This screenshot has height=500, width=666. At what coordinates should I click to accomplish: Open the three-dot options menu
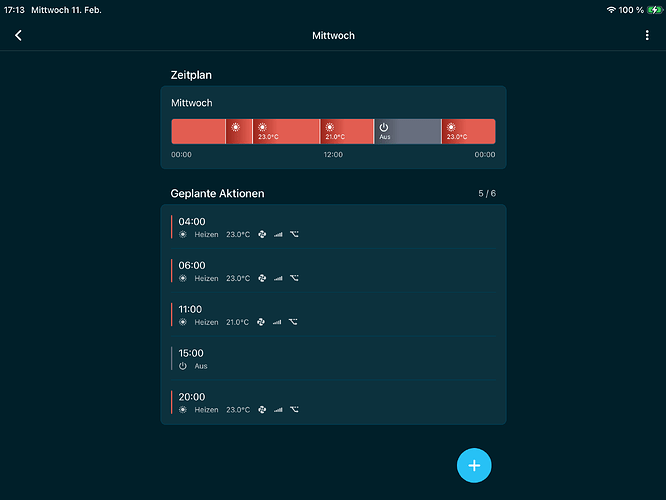[x=647, y=36]
